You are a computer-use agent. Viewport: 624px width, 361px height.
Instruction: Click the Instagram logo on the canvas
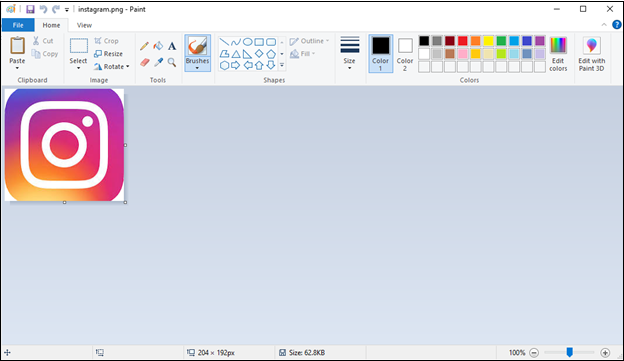64,145
